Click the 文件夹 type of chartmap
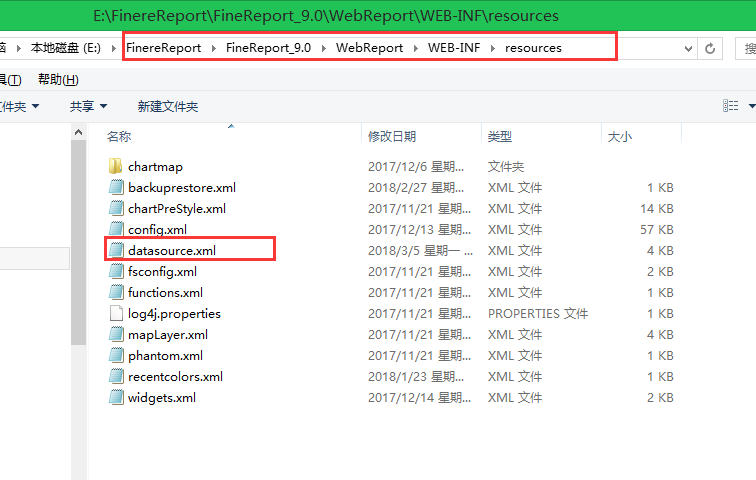This screenshot has height=480, width=756. click(506, 167)
